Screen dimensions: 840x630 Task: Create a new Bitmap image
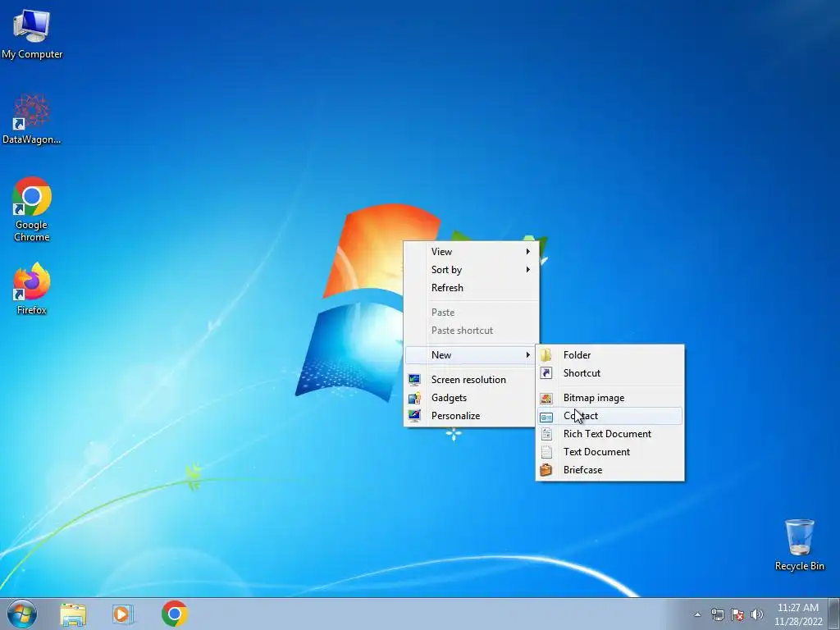coord(609,398)
